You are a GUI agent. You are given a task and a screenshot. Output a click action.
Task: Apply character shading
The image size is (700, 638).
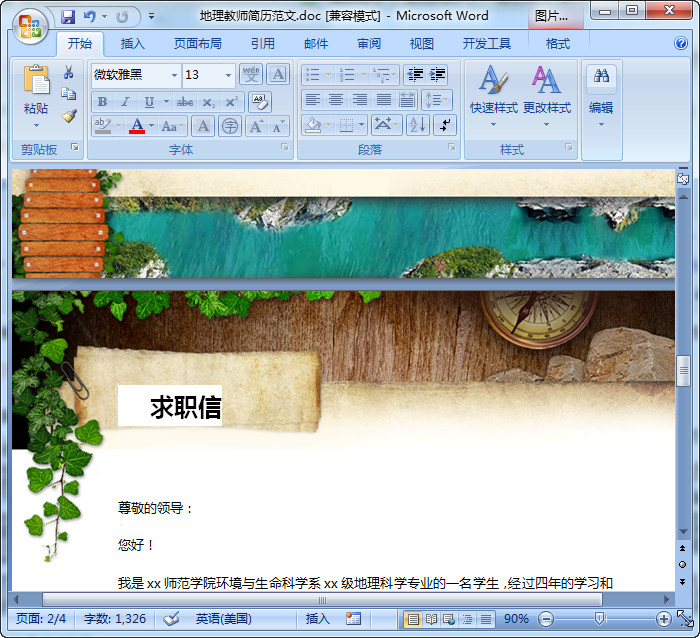[203, 126]
